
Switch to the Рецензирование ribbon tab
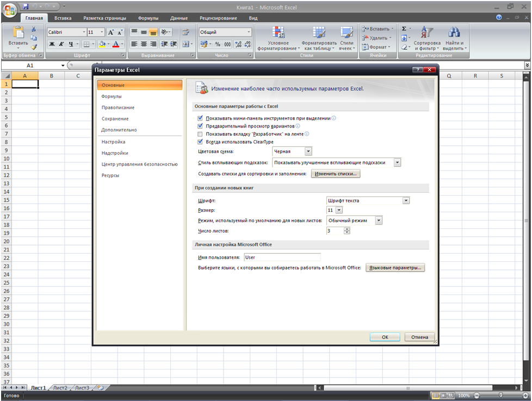point(218,18)
